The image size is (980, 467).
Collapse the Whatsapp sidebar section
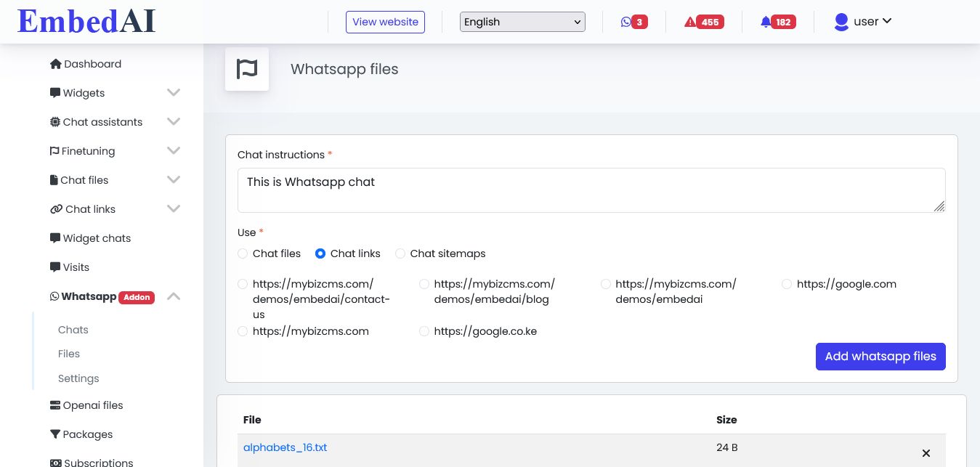[173, 296]
